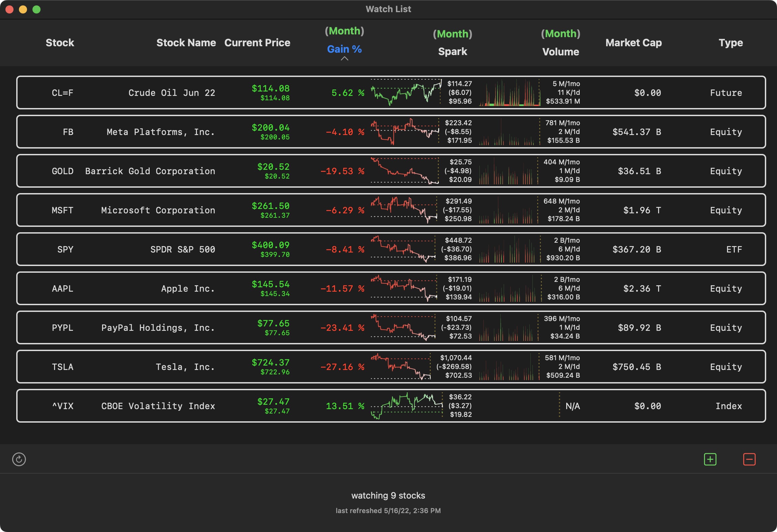The image size is (777, 532).
Task: Click the SPY volume bar chart
Action: tap(510, 249)
